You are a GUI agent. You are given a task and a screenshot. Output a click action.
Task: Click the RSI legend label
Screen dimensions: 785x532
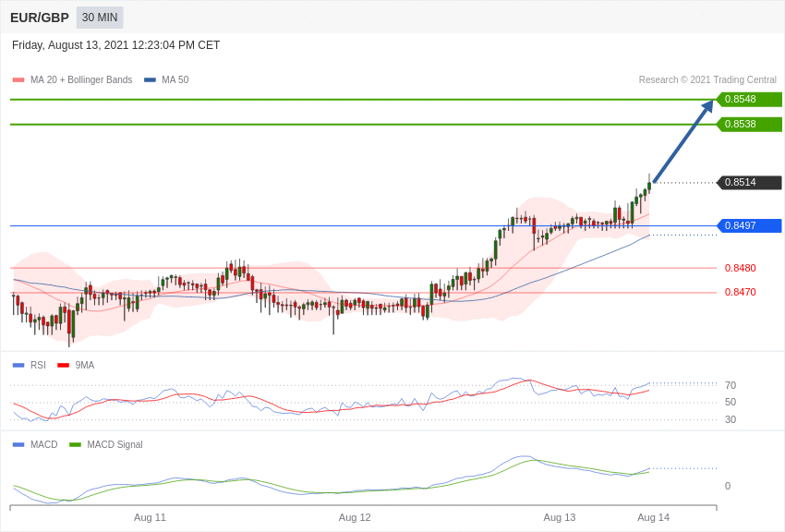[x=38, y=366]
